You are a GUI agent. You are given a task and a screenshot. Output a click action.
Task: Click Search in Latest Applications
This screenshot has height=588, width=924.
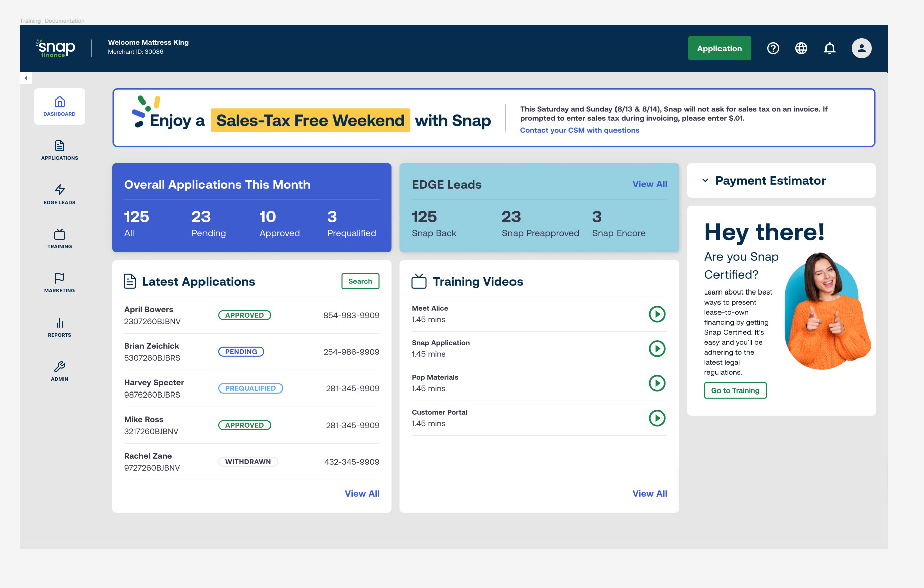coord(360,281)
